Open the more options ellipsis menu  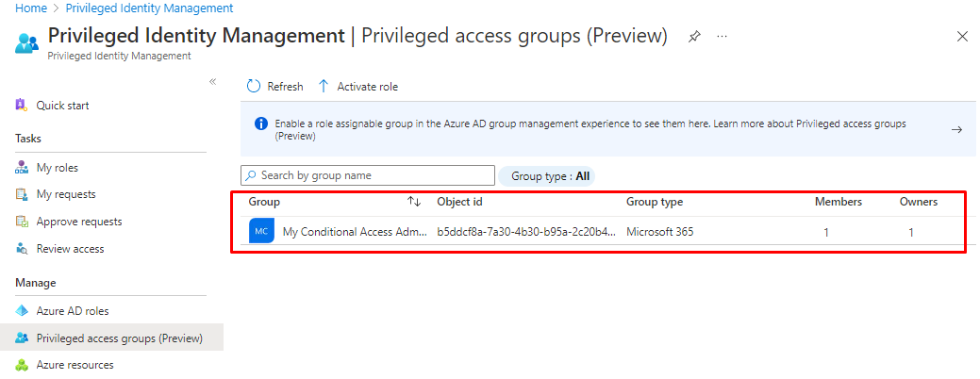(x=722, y=37)
